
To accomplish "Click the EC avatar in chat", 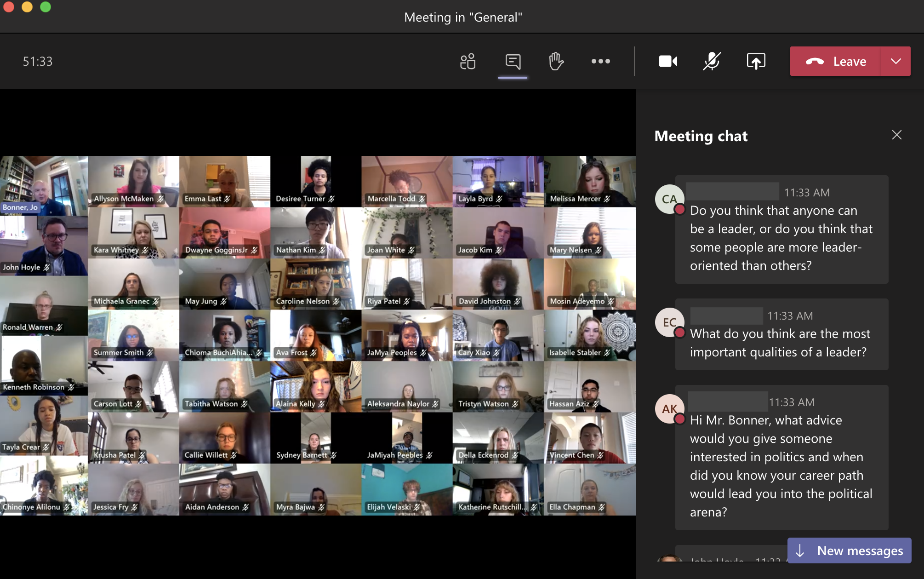I will (669, 322).
